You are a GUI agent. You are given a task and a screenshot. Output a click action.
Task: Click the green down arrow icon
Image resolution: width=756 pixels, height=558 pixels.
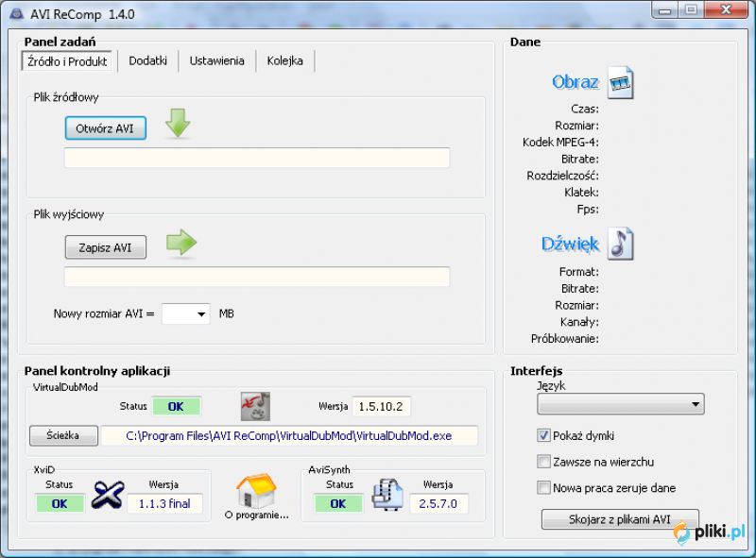pos(178,123)
